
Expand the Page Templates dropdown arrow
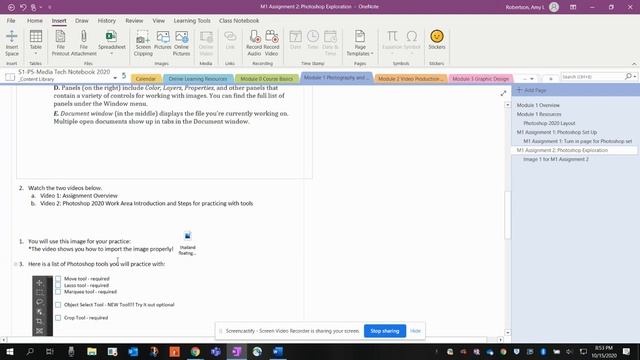pyautogui.click(x=372, y=53)
